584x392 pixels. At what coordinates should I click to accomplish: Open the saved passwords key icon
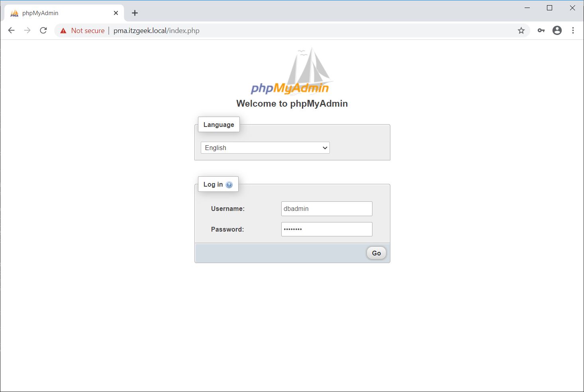coord(541,30)
